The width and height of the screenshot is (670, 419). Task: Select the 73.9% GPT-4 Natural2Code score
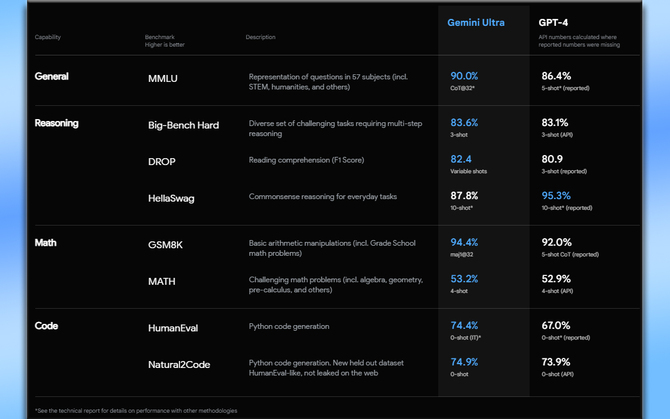(x=555, y=362)
